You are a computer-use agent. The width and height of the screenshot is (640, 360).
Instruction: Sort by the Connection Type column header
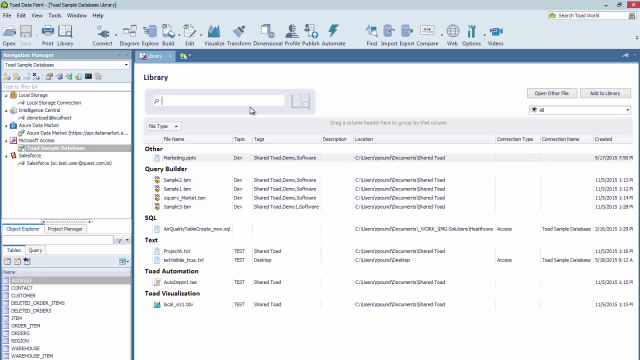pyautogui.click(x=518, y=139)
